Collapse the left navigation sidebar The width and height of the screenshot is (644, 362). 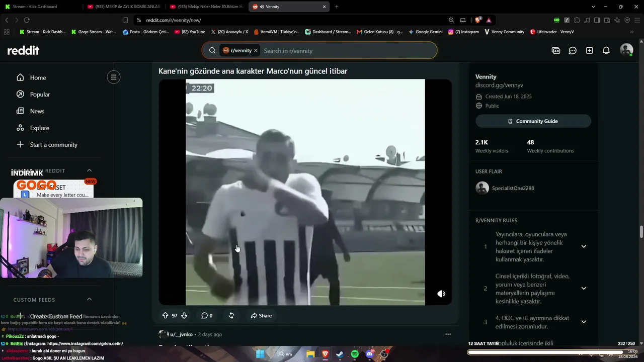point(114,77)
